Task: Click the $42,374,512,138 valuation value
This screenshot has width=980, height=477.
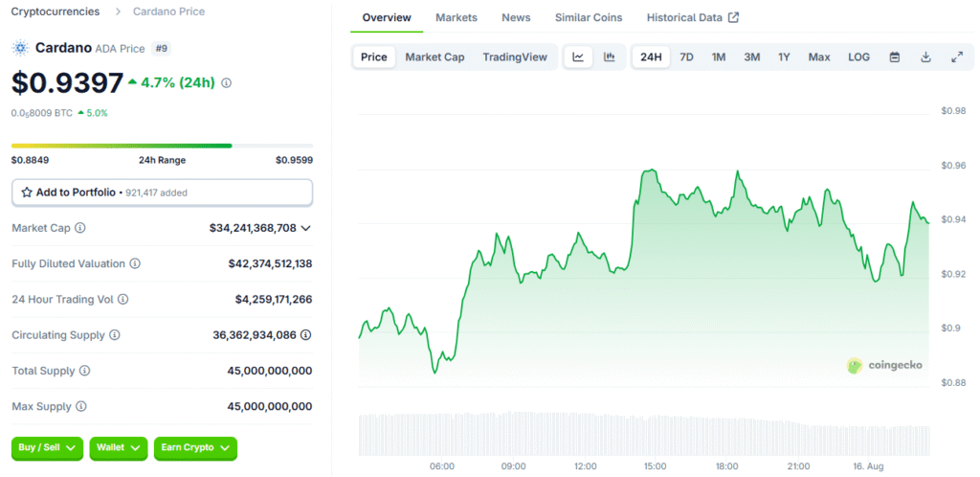Action: (x=271, y=263)
